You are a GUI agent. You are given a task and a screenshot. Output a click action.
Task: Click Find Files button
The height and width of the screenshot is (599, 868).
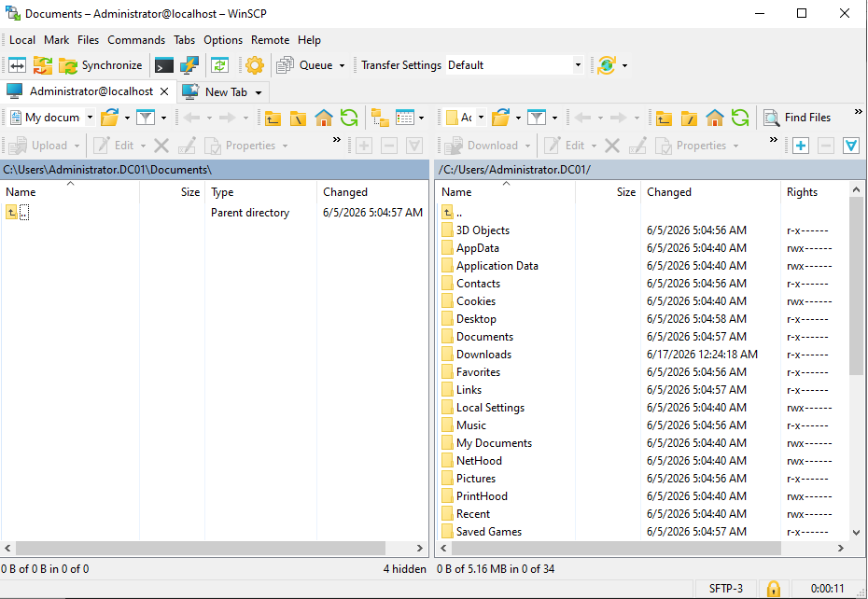coord(798,118)
